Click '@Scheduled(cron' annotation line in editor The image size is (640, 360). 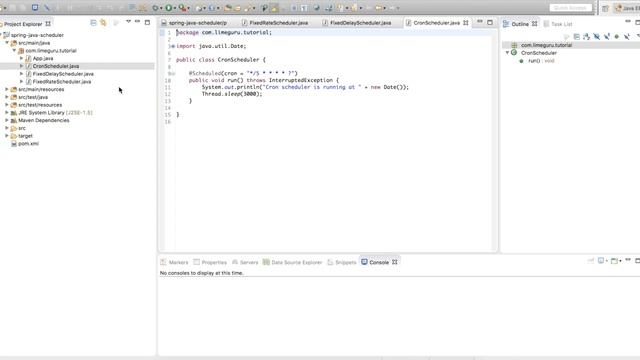[243, 73]
